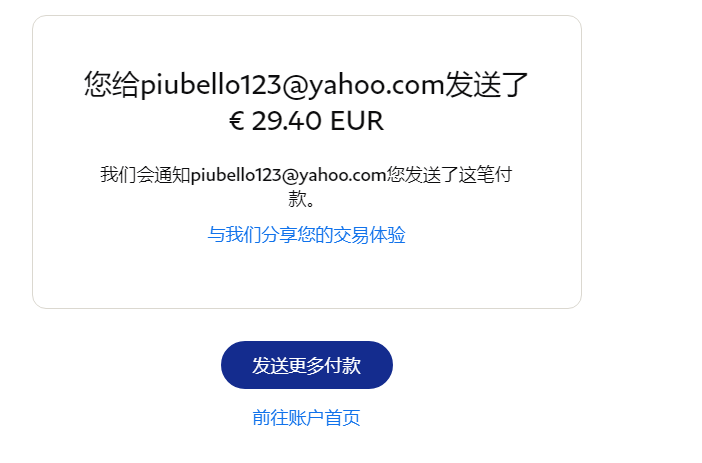The image size is (702, 463).
Task: Click the rounded border of the confirmation card
Action: tap(33, 161)
